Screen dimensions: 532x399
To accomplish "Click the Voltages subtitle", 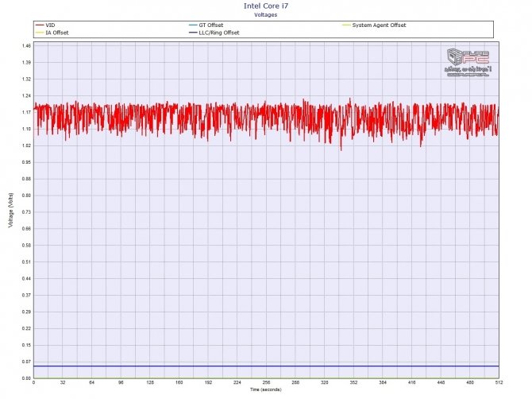I will coord(266,14).
